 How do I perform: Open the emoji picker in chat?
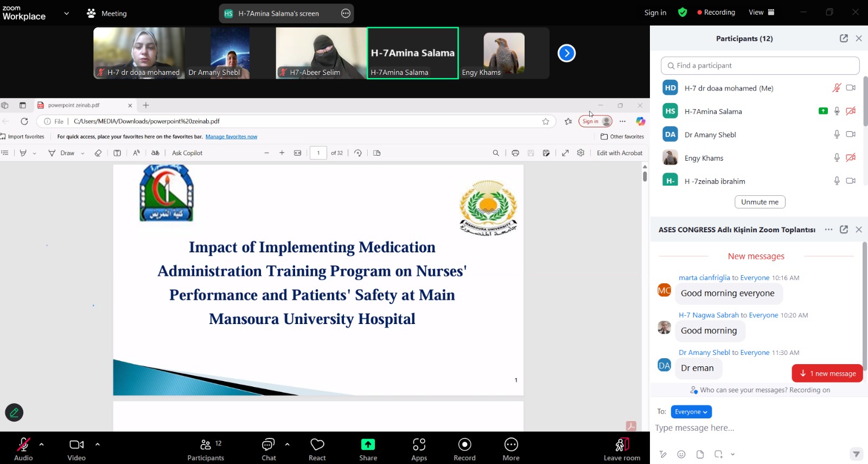tap(681, 454)
